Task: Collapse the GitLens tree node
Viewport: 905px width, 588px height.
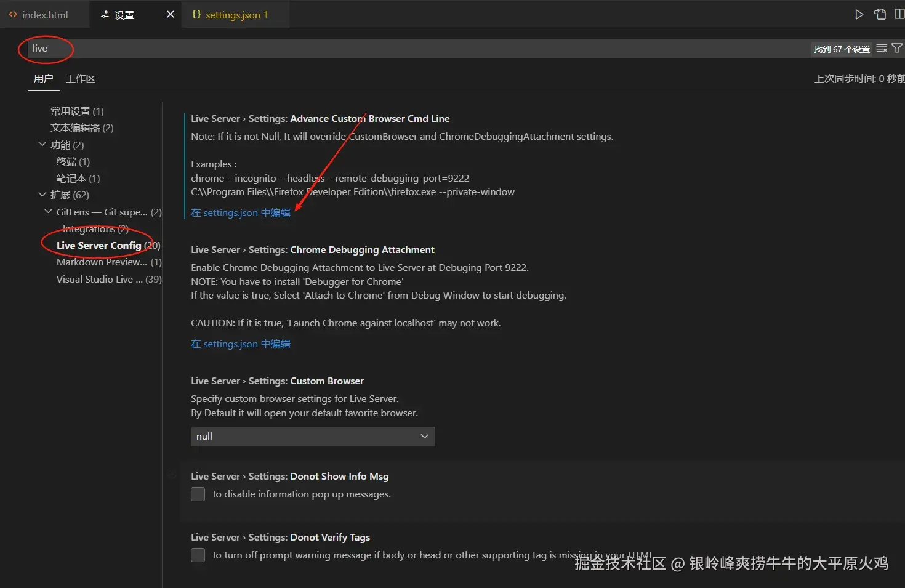Action: tap(48, 212)
